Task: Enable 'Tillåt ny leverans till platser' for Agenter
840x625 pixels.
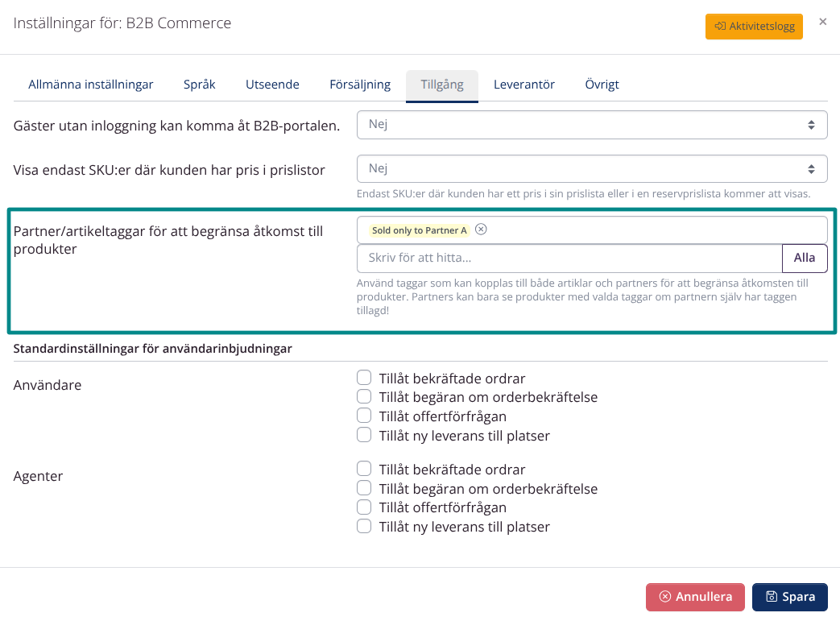Action: [364, 527]
